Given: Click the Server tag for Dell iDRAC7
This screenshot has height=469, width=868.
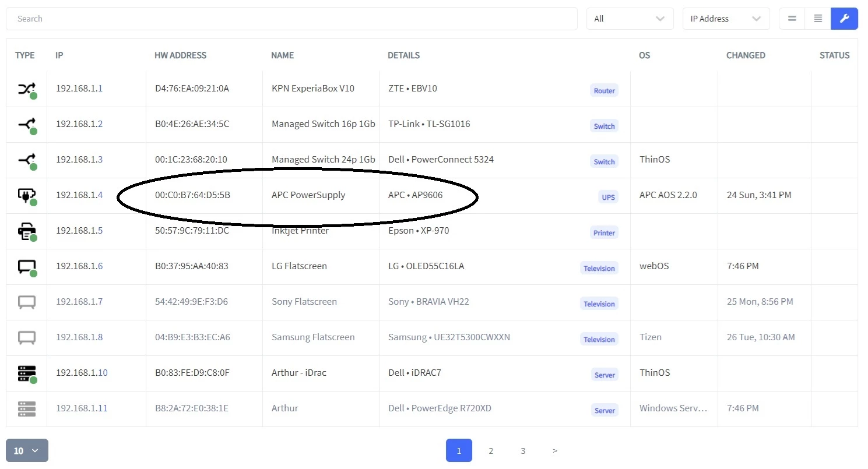Looking at the screenshot, I should click(x=605, y=375).
